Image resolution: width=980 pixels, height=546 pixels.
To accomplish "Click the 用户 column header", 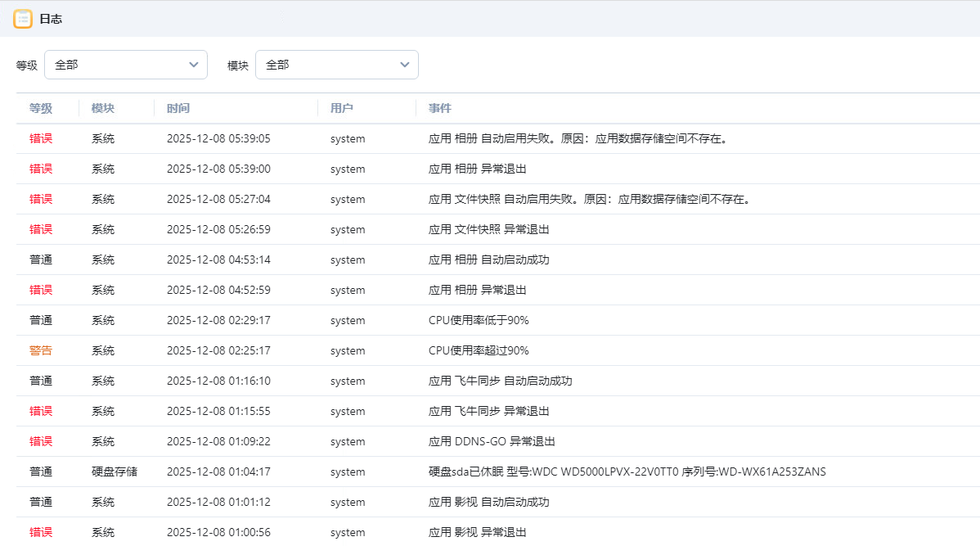I will [x=341, y=108].
